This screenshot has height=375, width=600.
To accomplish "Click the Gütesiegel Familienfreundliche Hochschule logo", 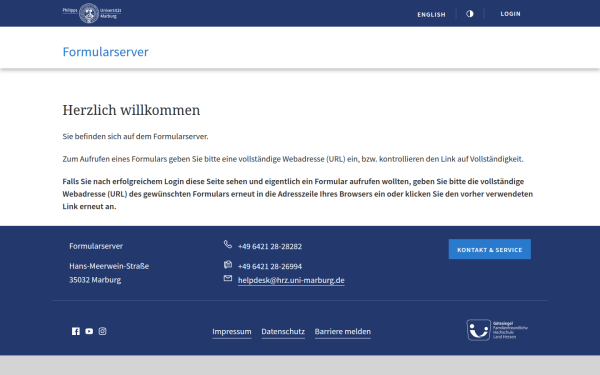I will pyautogui.click(x=497, y=330).
